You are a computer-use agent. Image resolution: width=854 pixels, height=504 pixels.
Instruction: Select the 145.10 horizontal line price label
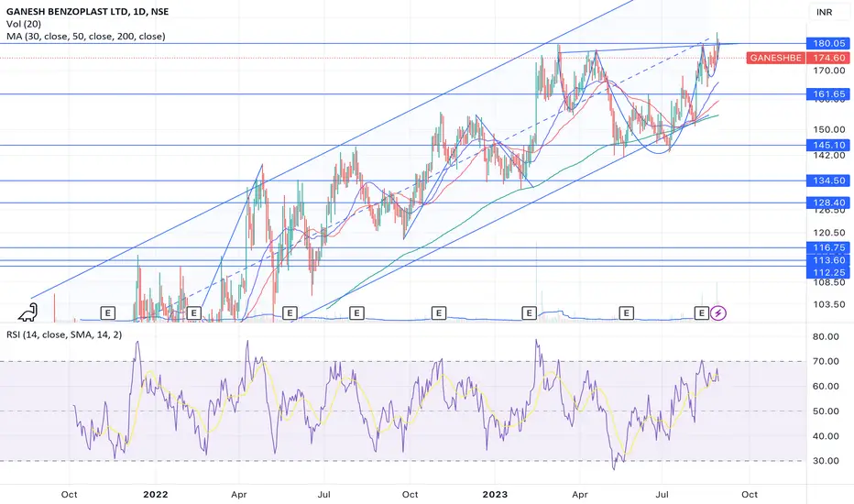click(x=828, y=145)
